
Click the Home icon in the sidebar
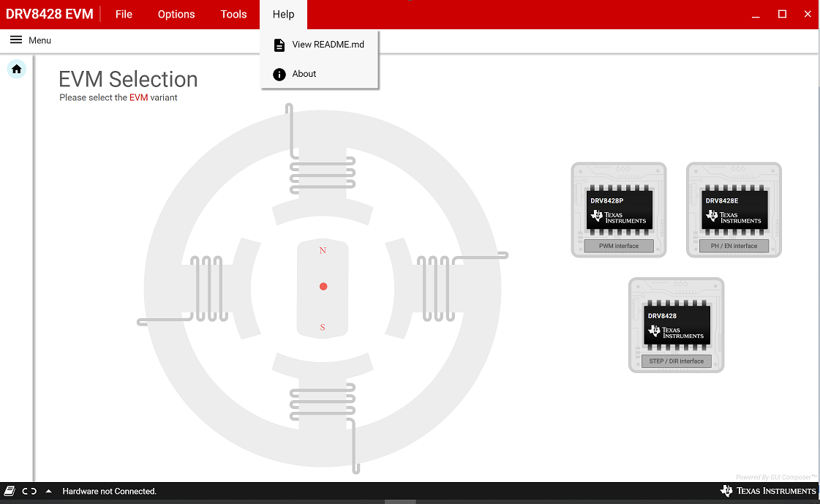[x=16, y=69]
